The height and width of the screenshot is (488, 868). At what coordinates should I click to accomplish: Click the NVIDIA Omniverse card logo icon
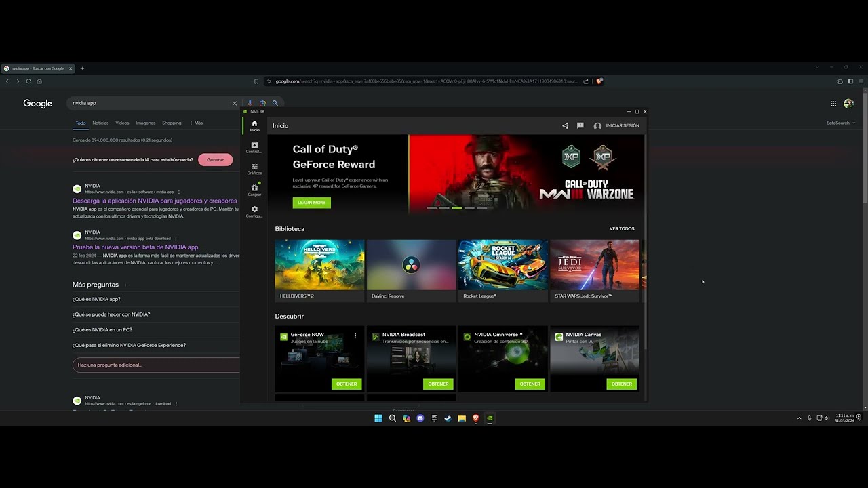(x=467, y=337)
